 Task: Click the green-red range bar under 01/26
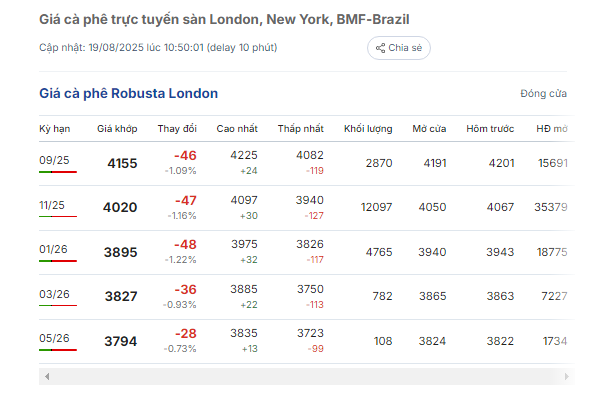[58, 261]
